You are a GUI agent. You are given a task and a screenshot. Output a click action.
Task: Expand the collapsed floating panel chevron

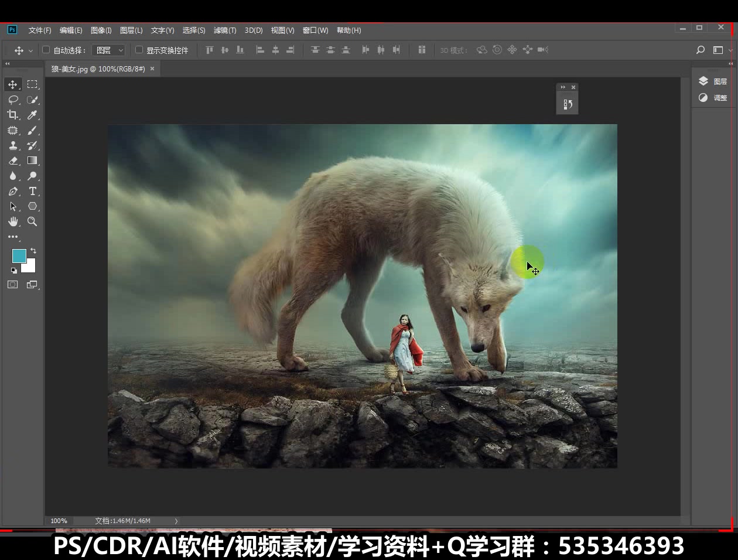point(562,87)
